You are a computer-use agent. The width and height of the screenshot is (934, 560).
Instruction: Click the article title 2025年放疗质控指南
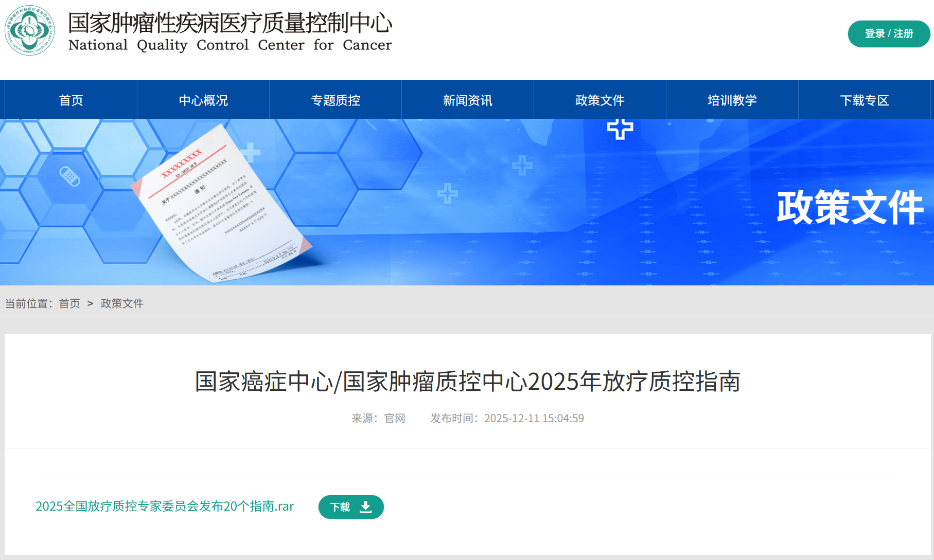[x=467, y=382]
